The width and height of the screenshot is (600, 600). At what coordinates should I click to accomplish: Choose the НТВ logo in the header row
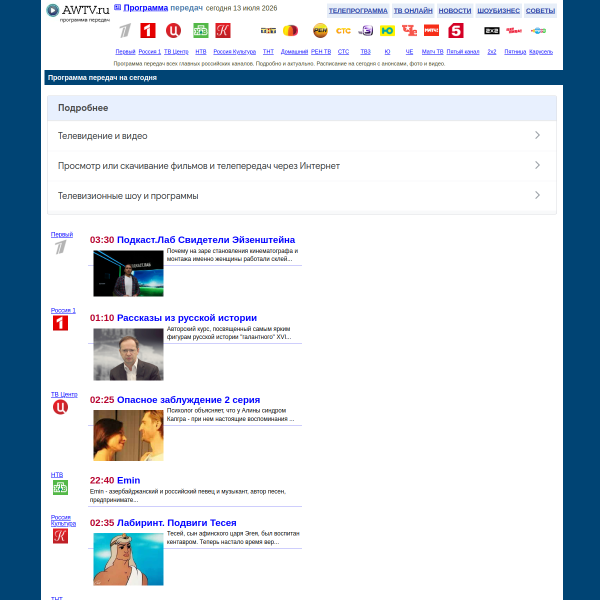point(201,31)
